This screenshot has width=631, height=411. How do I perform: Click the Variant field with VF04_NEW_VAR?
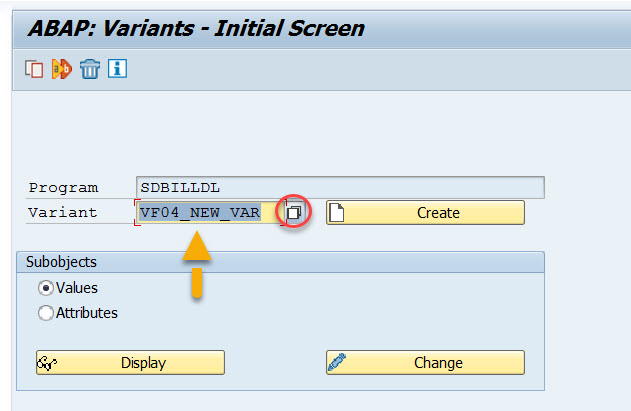coord(207,212)
